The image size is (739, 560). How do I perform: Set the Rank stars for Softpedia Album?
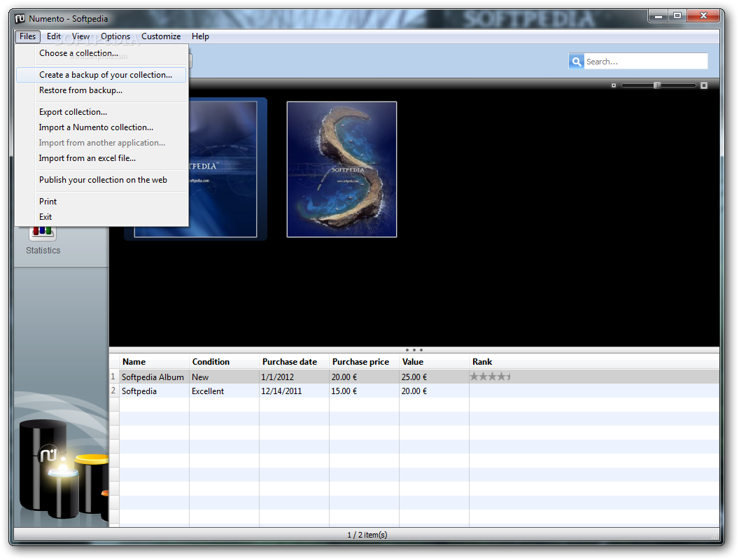pyautogui.click(x=490, y=377)
